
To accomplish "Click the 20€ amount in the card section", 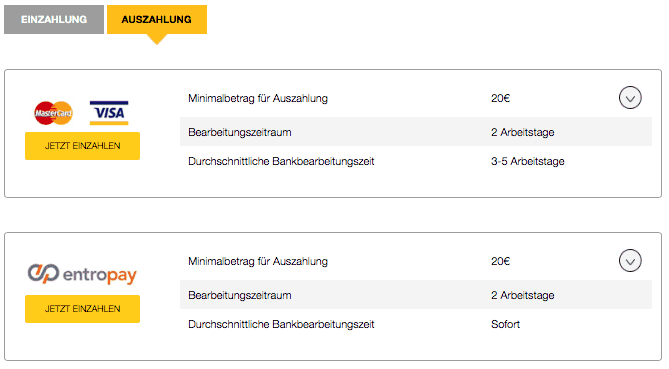I will (500, 99).
